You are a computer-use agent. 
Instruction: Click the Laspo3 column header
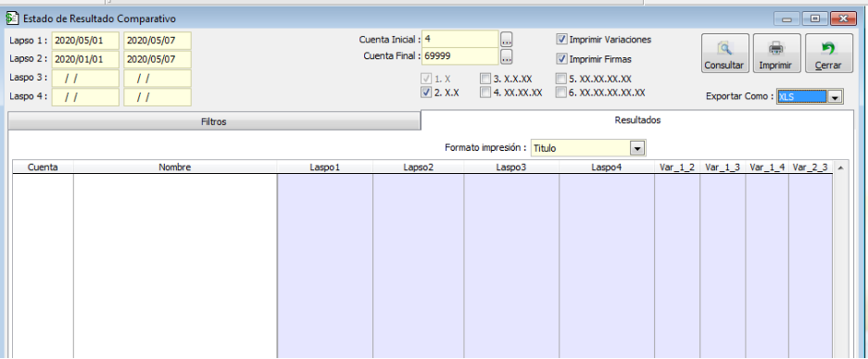point(511,167)
